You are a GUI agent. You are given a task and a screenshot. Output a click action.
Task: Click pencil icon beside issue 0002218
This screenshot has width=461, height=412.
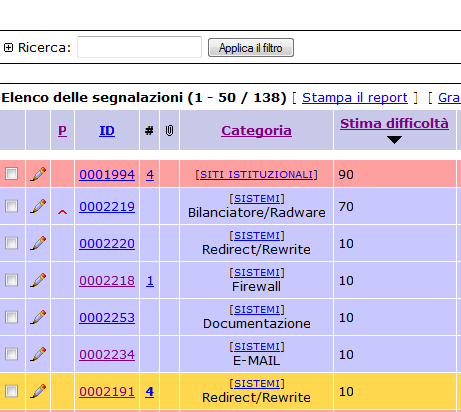tap(38, 280)
